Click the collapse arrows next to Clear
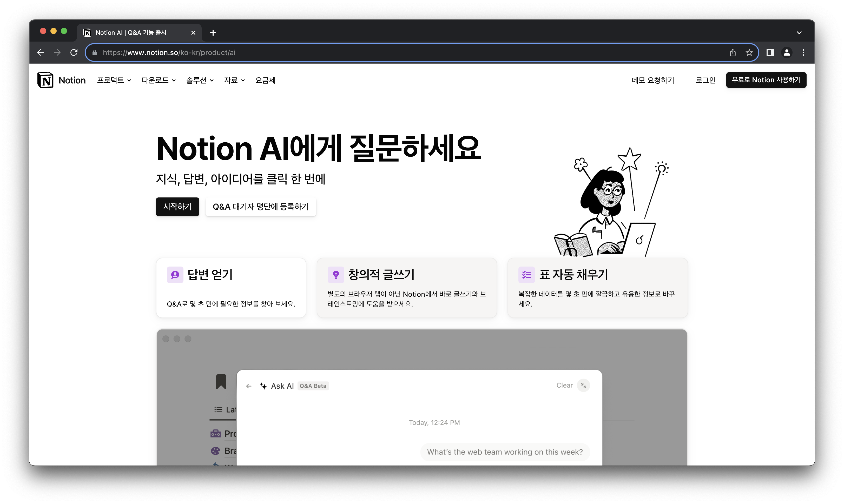Viewport: 844px width, 504px height. tap(584, 385)
